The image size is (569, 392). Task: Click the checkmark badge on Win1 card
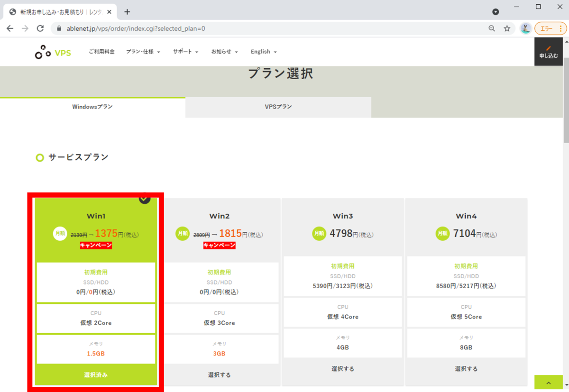[145, 199]
